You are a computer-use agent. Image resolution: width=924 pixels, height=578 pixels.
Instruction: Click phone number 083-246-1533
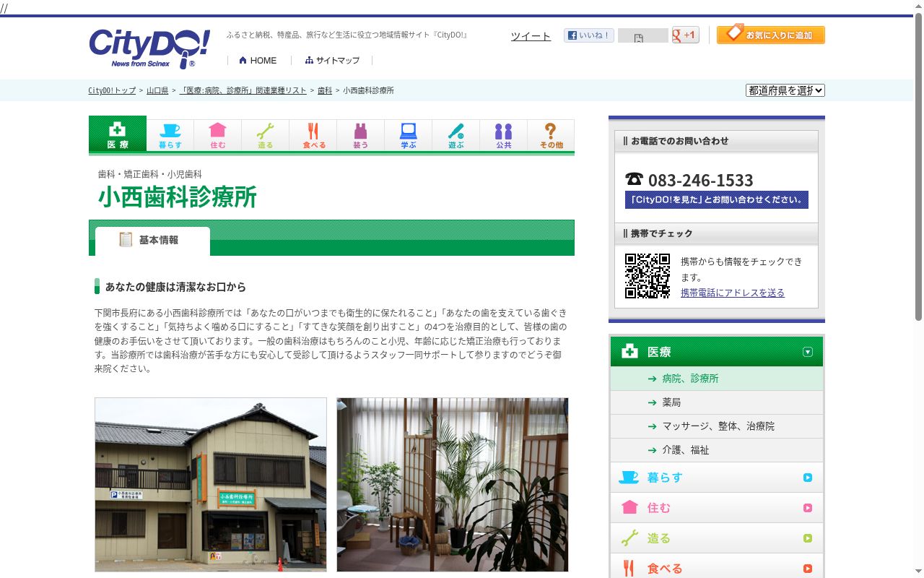(700, 180)
